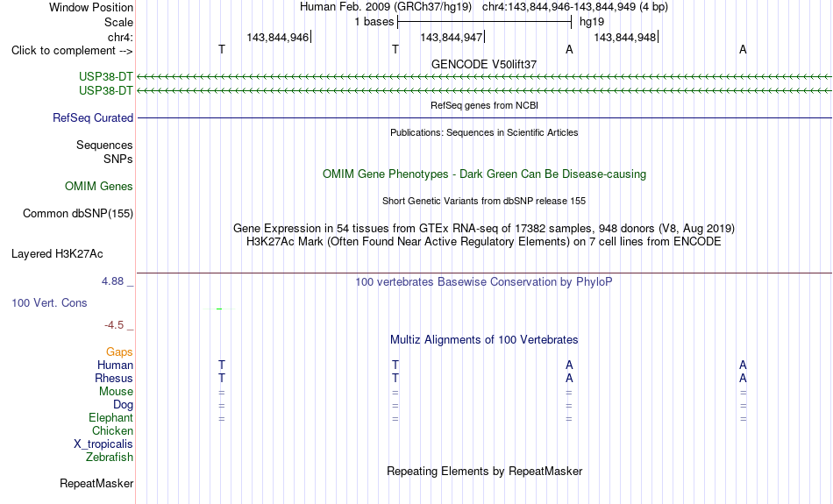Click the 'RefSeq genes from NCBI' title
833x504 pixels.
pos(484,105)
